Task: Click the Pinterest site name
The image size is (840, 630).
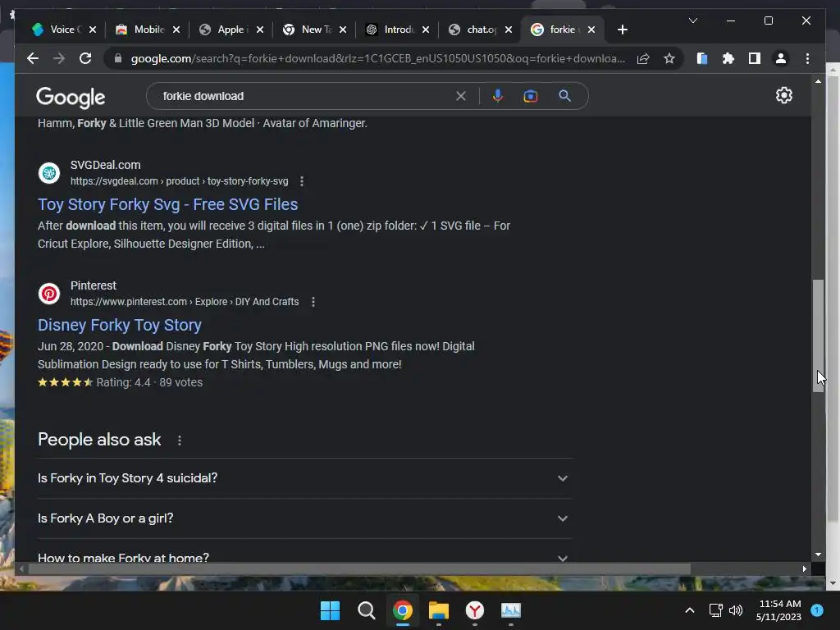Action: [x=94, y=285]
